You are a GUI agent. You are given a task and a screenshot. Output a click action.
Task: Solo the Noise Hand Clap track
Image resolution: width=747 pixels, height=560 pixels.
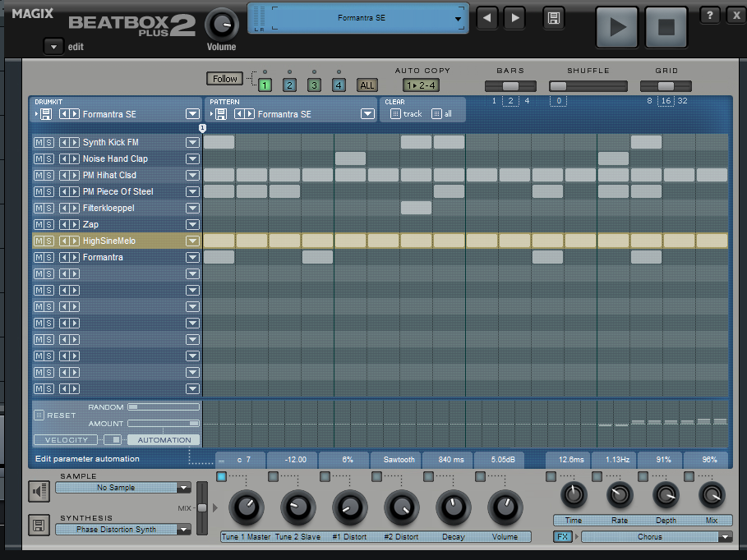49,158
